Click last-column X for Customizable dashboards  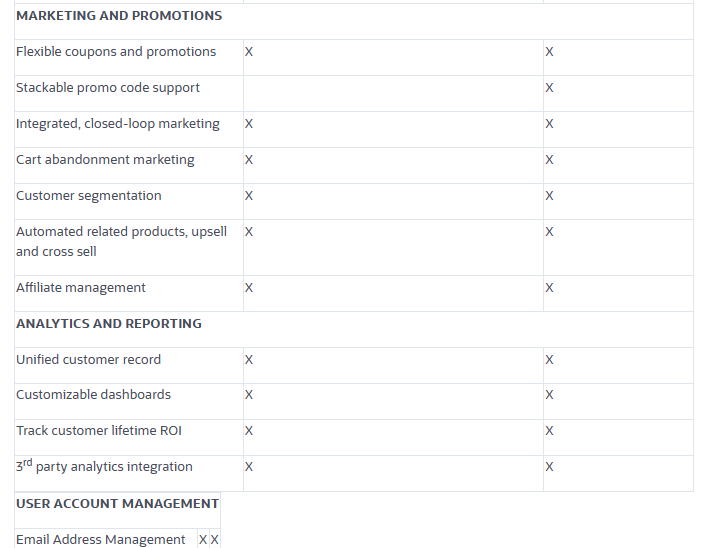[x=549, y=395]
